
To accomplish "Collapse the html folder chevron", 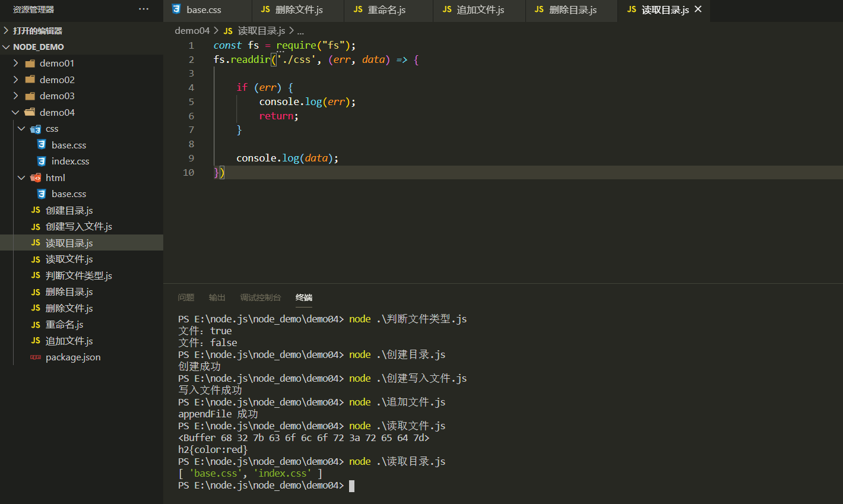I will [22, 177].
